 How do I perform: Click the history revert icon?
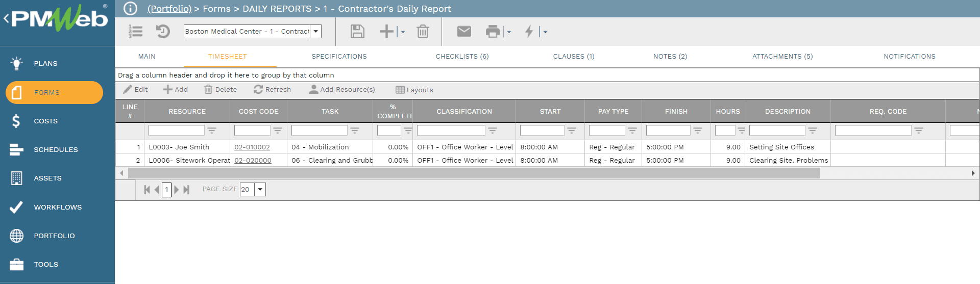(163, 32)
